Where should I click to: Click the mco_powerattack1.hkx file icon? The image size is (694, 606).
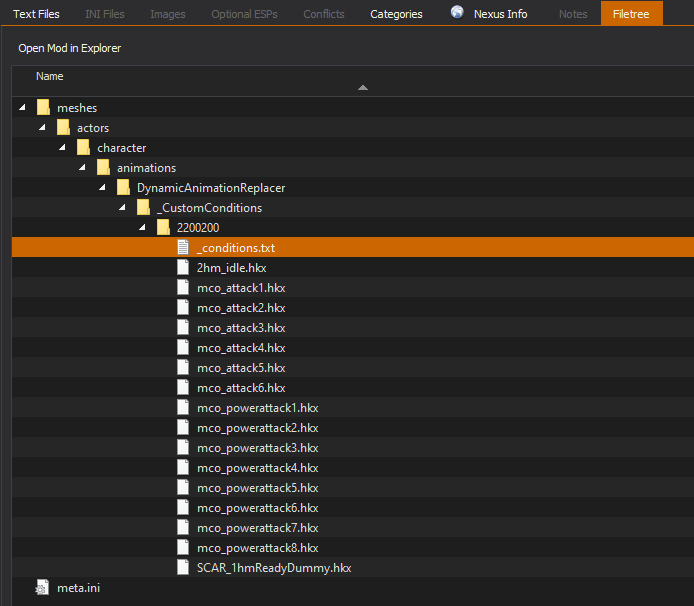point(183,407)
